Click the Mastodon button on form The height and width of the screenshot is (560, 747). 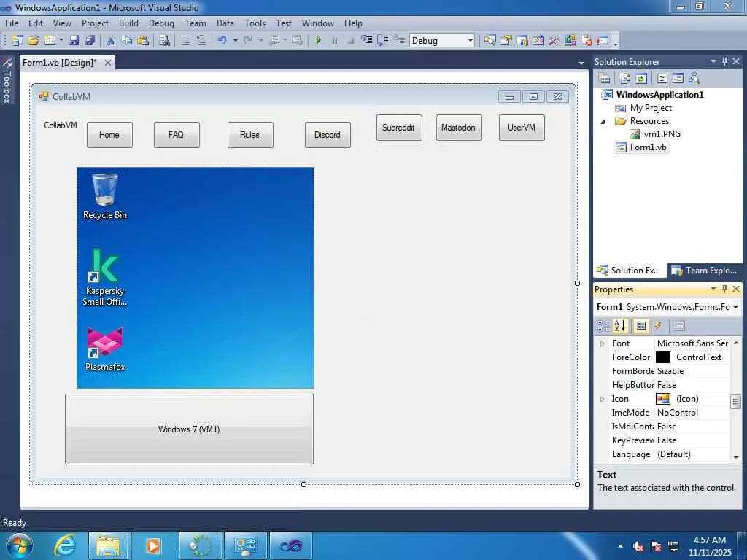(x=459, y=128)
